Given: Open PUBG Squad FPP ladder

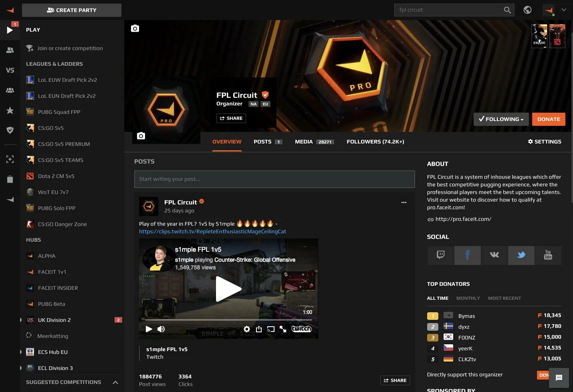Looking at the screenshot, I should 59,112.
